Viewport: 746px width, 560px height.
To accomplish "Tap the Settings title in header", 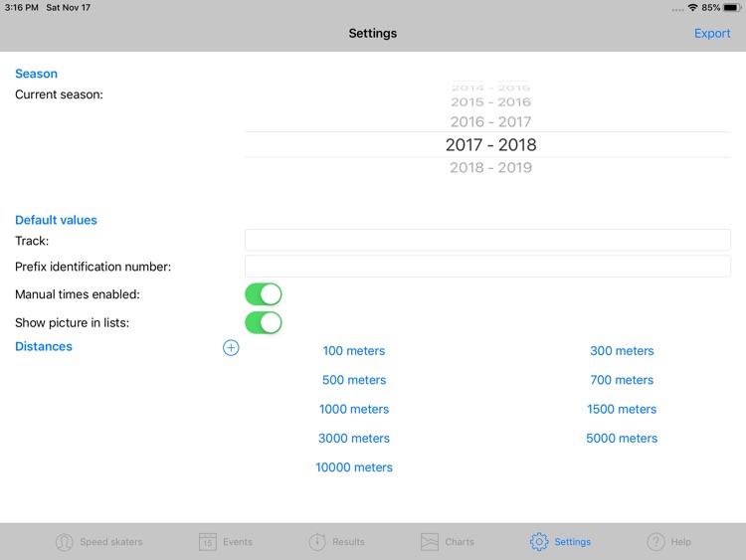I will (373, 33).
